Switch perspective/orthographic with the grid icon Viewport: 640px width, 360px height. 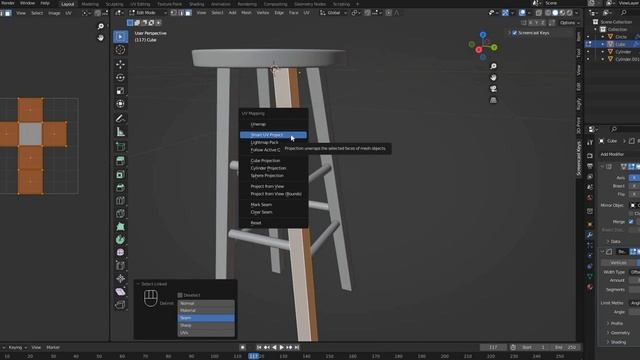point(493,100)
